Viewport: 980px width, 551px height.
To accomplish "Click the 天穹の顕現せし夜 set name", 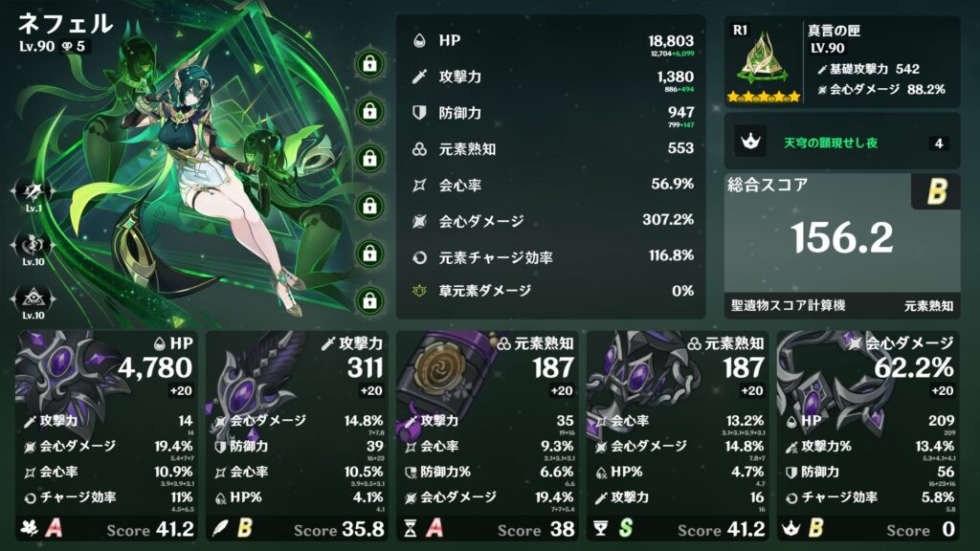I will (831, 143).
